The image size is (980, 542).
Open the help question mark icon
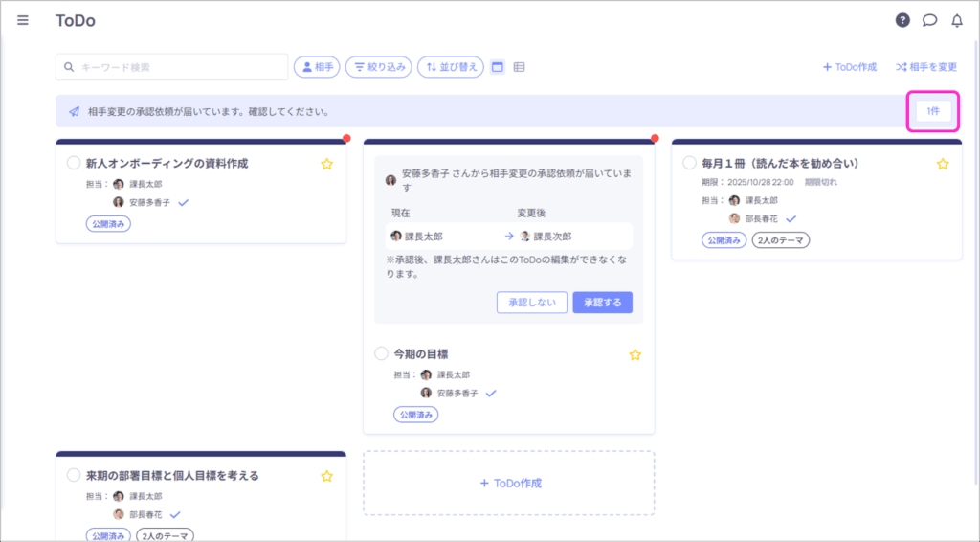[902, 20]
